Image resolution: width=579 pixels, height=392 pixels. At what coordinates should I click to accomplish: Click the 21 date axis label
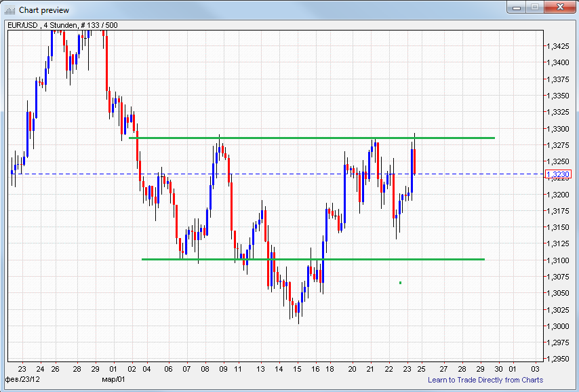tap(370, 369)
